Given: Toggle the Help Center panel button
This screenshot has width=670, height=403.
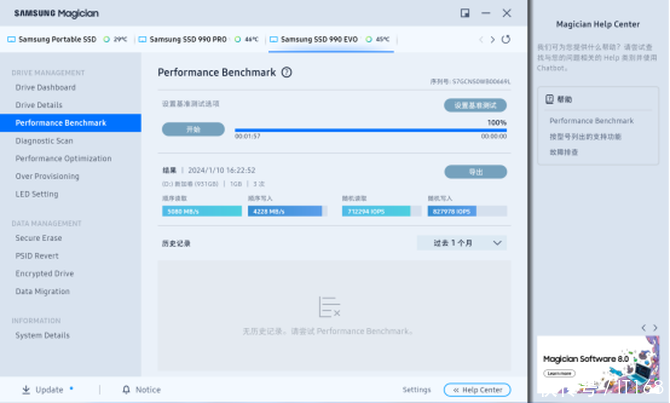Looking at the screenshot, I should (x=478, y=389).
